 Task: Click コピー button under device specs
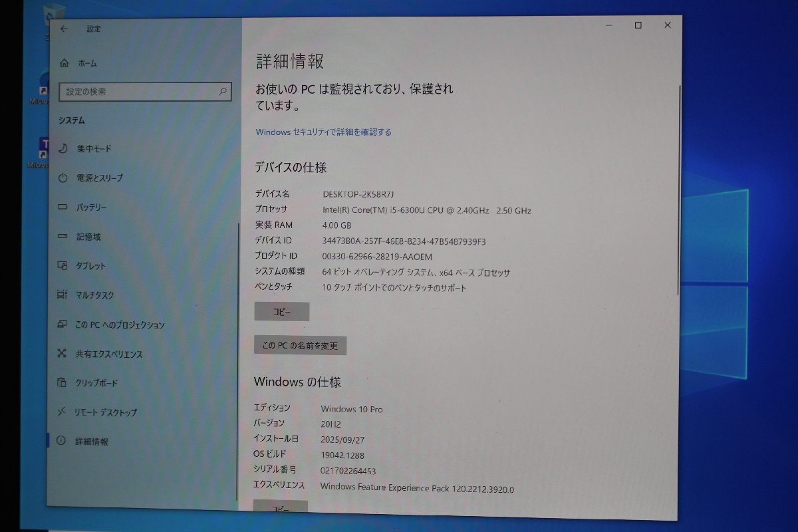[x=282, y=311]
